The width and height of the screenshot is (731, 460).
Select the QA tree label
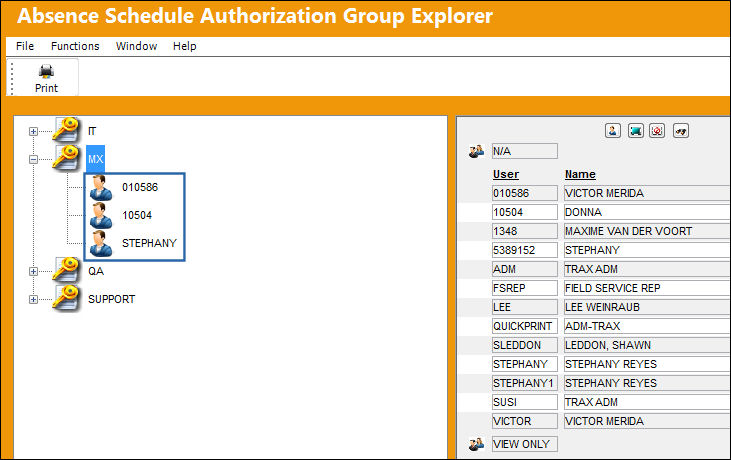[x=96, y=271]
